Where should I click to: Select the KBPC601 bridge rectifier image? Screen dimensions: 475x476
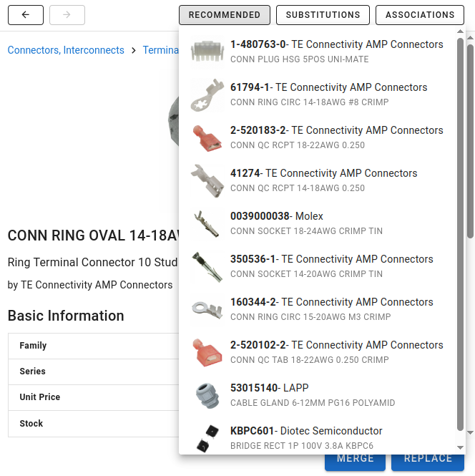207,438
